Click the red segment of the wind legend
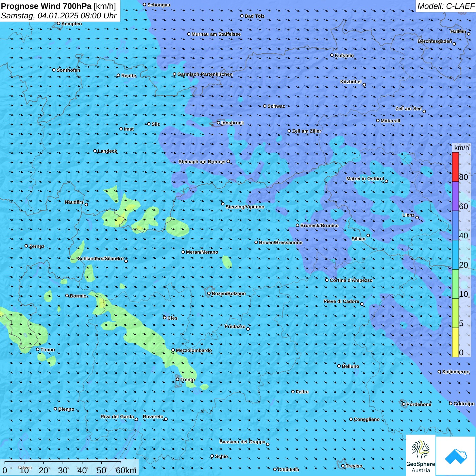The image size is (476, 476). coord(455,167)
